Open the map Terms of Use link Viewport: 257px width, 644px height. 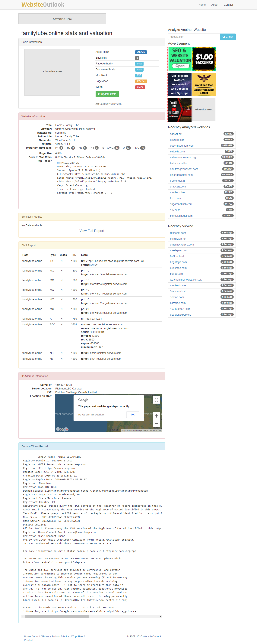click(x=155, y=431)
